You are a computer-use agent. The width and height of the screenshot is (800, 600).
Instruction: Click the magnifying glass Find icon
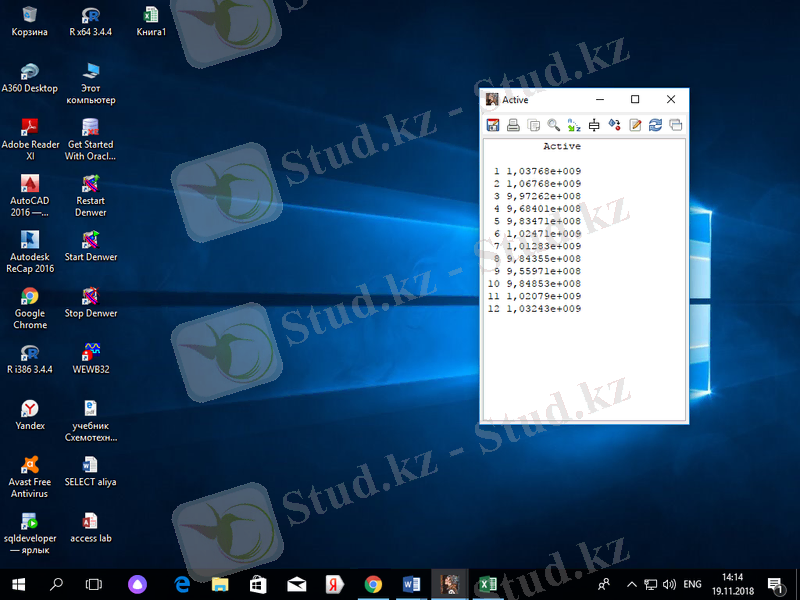(x=553, y=125)
